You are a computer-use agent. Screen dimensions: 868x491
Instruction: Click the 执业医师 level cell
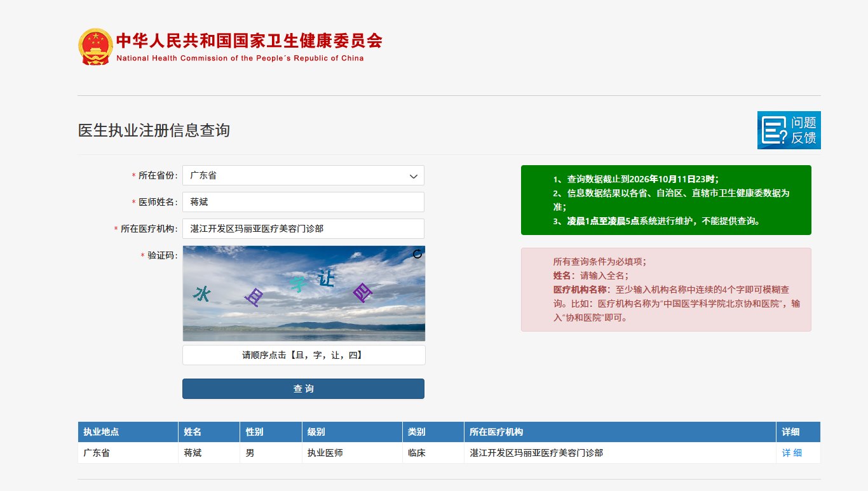point(352,453)
